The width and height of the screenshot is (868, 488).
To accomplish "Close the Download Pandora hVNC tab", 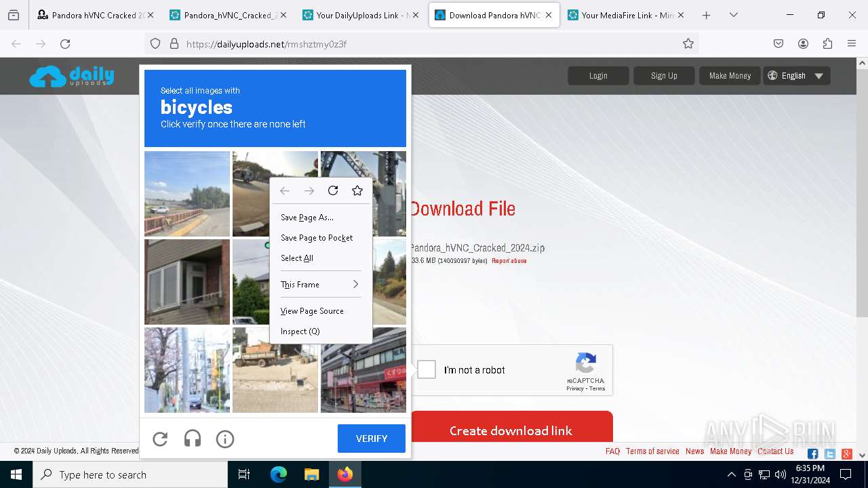I will (x=548, y=15).
